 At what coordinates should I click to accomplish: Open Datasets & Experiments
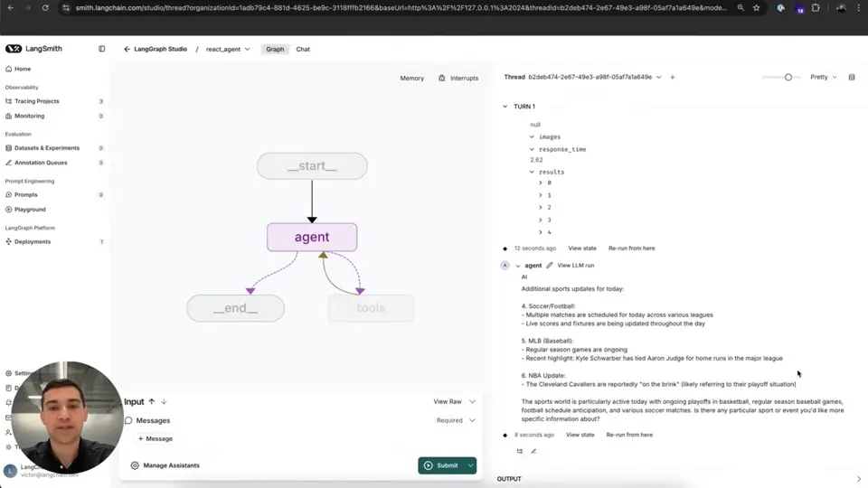click(x=47, y=148)
